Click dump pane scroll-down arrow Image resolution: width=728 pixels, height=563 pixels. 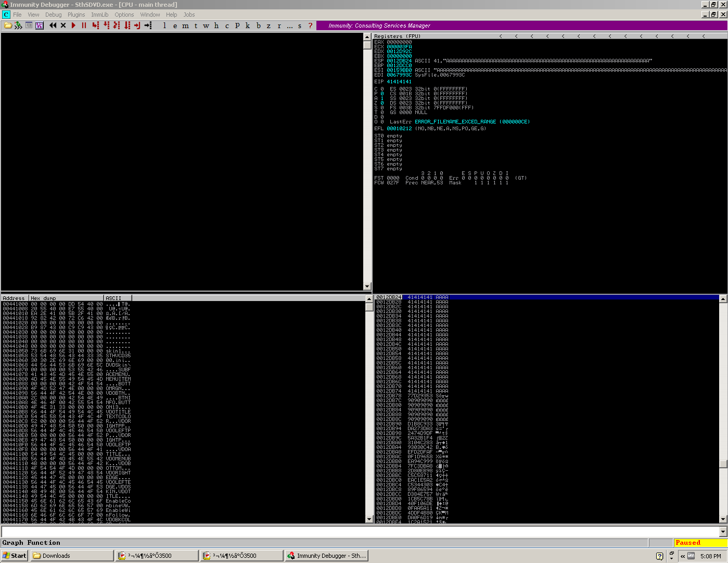369,519
